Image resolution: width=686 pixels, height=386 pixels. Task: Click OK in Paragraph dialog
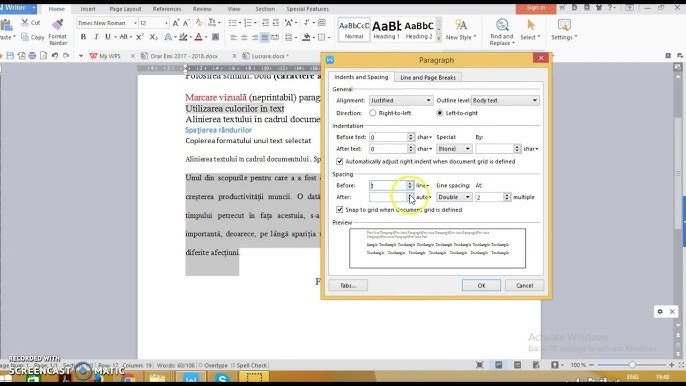(x=481, y=285)
